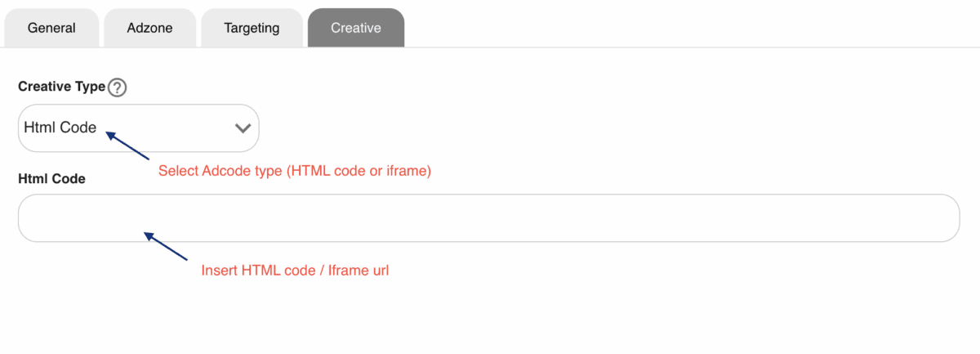Switch to the General tab
Screen dimensions: 980x354
51,28
